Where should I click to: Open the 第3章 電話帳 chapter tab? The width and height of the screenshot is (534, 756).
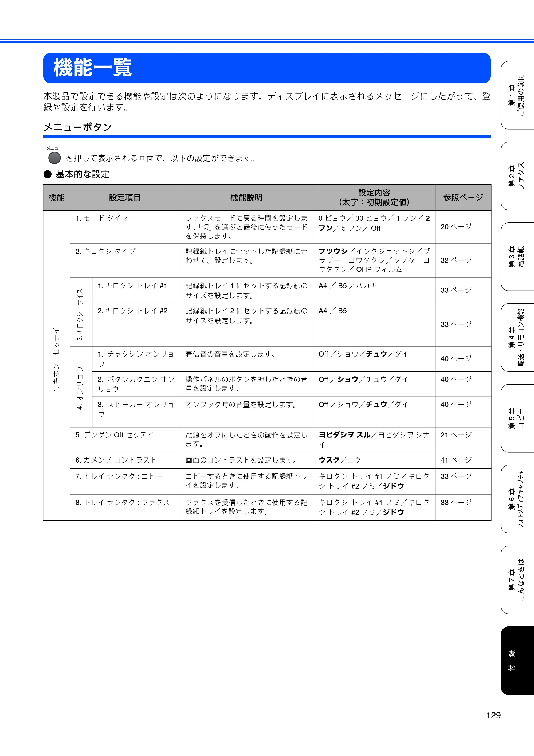517,257
